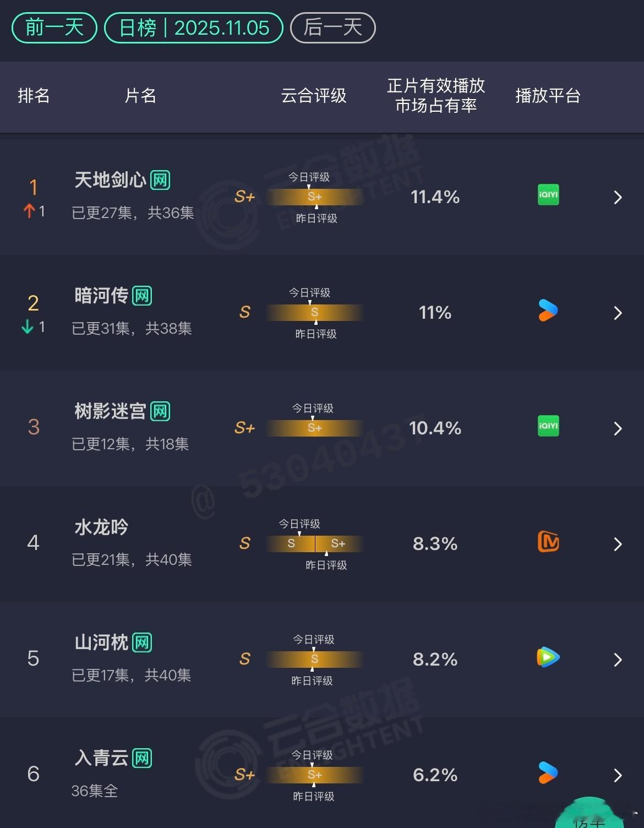Go to next day with 后一天
644x828 pixels.
click(x=333, y=28)
